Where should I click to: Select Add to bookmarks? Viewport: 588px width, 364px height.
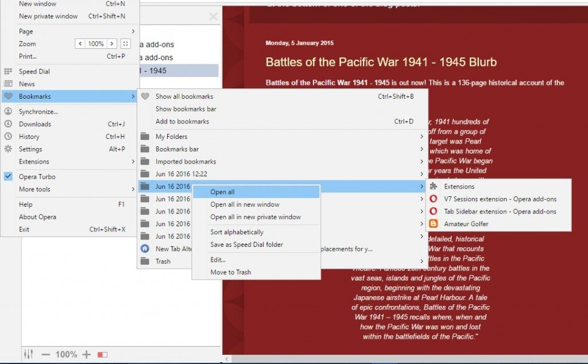pyautogui.click(x=283, y=122)
